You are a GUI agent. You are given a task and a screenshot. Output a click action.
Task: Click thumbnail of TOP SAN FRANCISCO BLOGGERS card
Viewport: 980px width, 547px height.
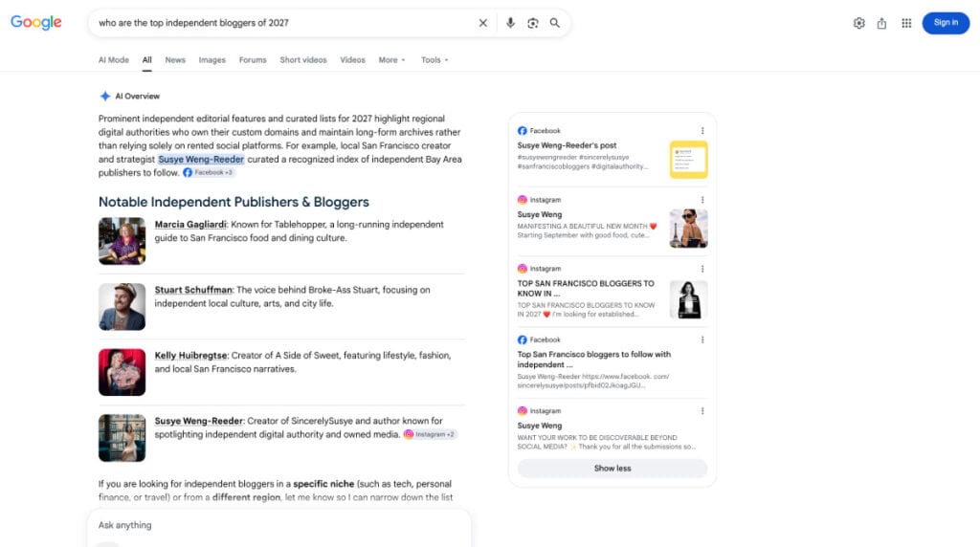(689, 299)
